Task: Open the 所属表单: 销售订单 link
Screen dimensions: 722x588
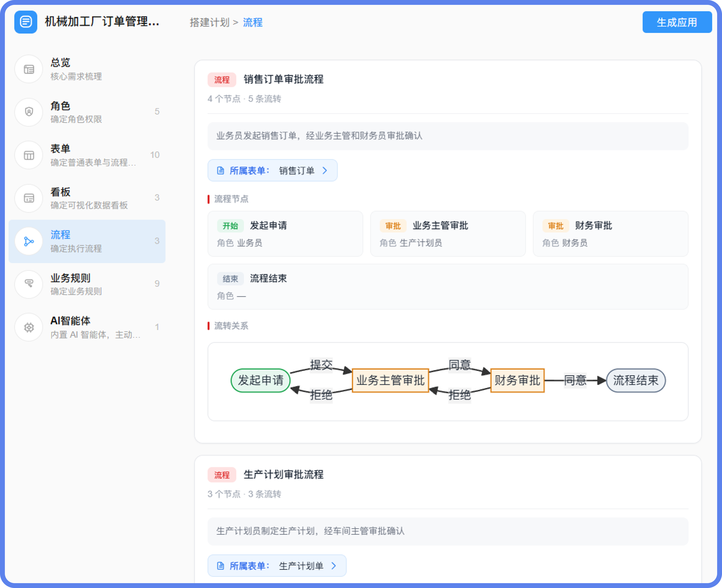Action: (x=273, y=170)
